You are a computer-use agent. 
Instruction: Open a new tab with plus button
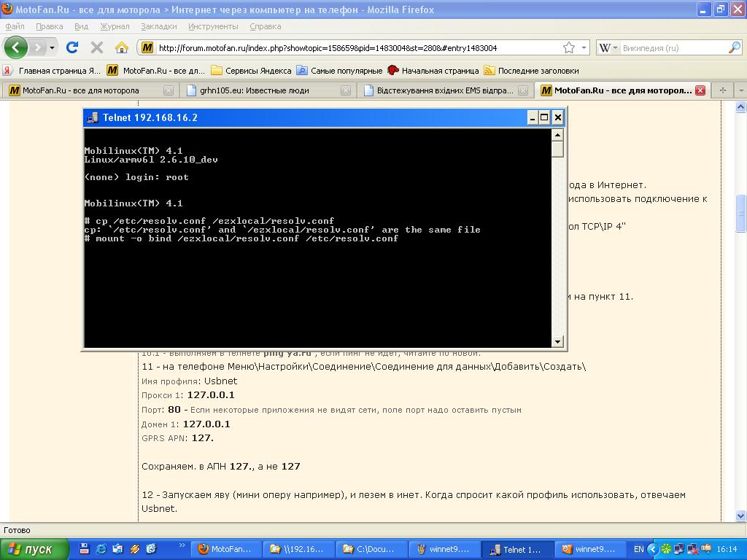coord(722,90)
